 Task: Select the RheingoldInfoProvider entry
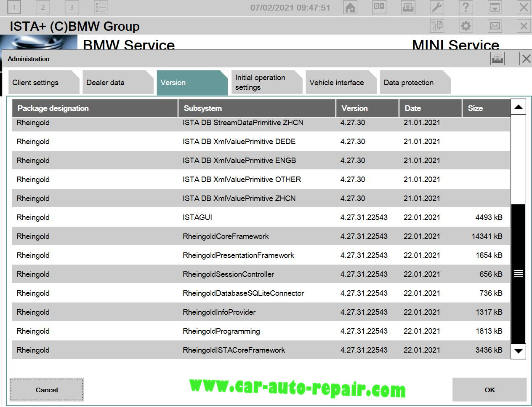pyautogui.click(x=261, y=312)
